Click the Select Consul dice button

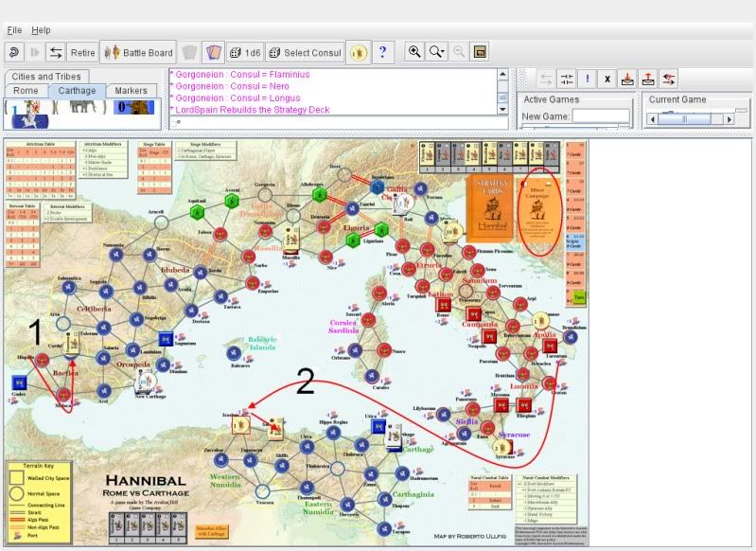click(x=305, y=53)
